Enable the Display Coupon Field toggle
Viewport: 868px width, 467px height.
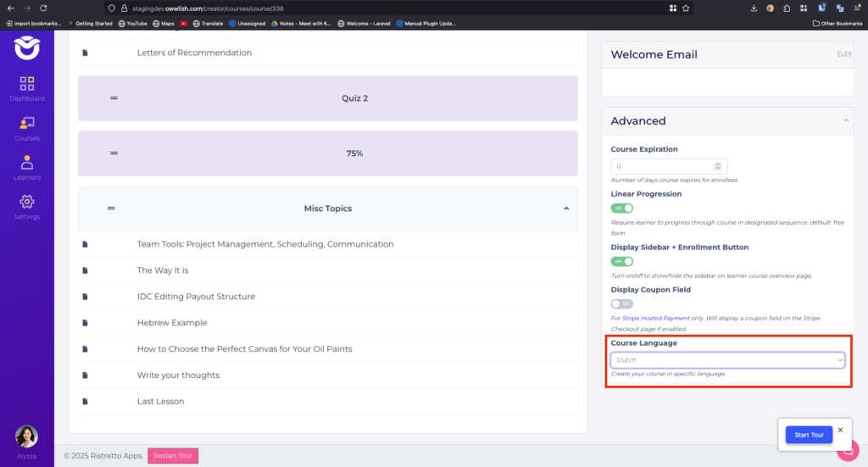click(621, 303)
